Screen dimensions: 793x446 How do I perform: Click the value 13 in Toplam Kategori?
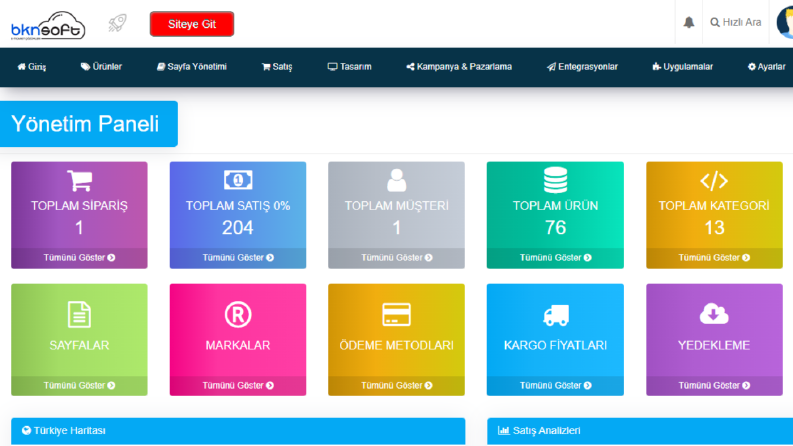click(714, 228)
